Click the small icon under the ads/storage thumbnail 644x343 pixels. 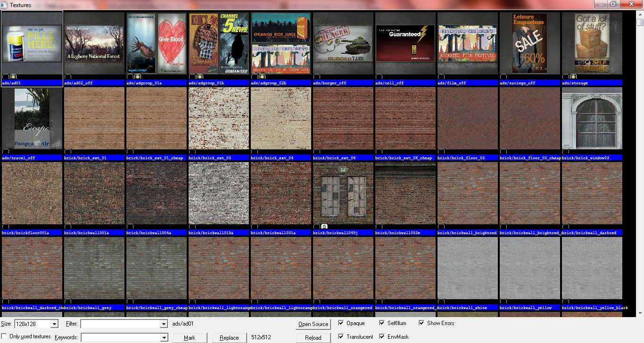click(573, 76)
